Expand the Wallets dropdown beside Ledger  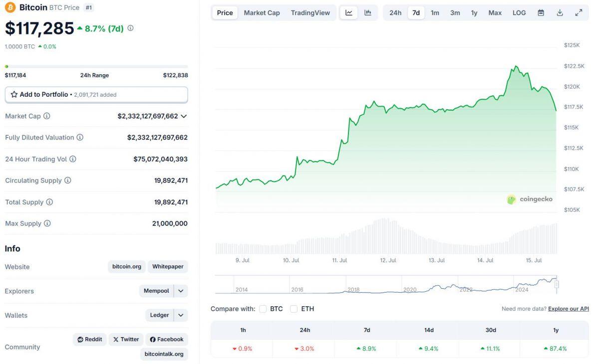pyautogui.click(x=181, y=315)
